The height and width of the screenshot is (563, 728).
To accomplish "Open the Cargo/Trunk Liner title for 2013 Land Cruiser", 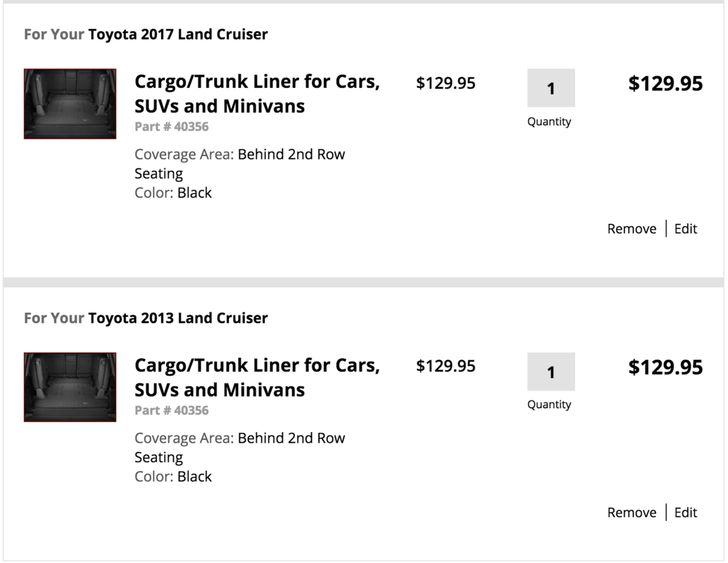I will point(257,377).
